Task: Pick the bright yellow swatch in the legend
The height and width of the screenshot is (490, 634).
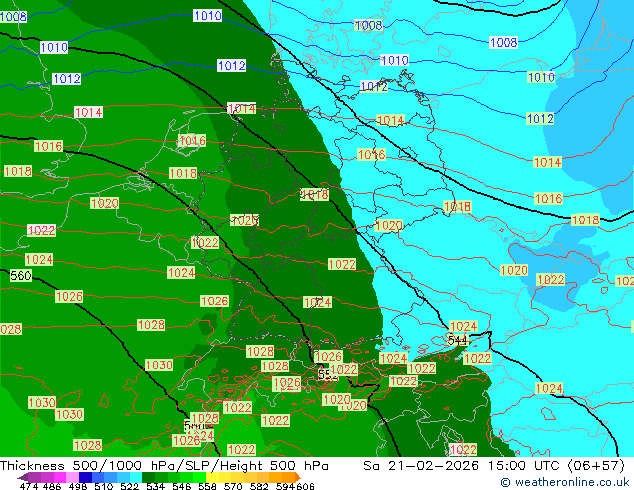Action: click(x=213, y=477)
